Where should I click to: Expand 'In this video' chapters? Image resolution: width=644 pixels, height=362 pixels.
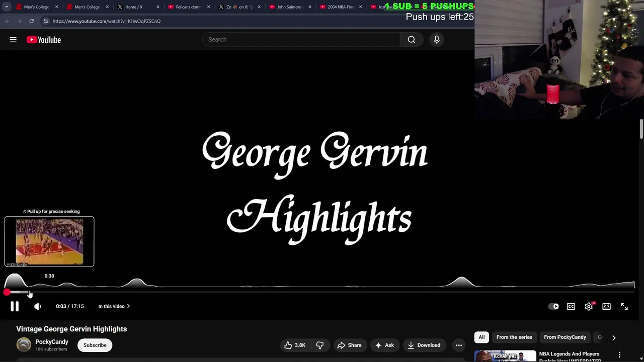click(x=114, y=306)
